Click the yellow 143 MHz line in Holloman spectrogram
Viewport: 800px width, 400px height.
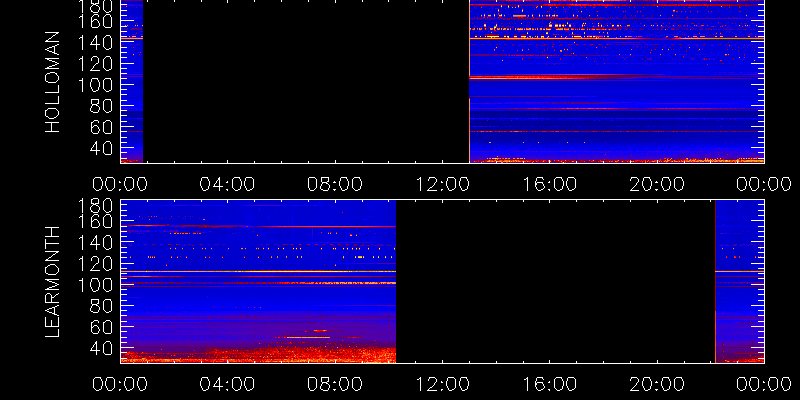tap(617, 38)
